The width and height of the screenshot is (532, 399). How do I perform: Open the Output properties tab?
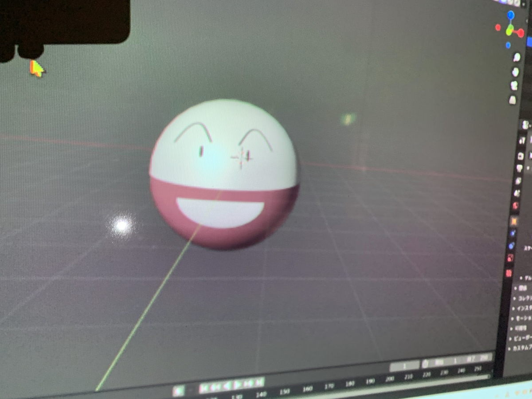coord(520,168)
